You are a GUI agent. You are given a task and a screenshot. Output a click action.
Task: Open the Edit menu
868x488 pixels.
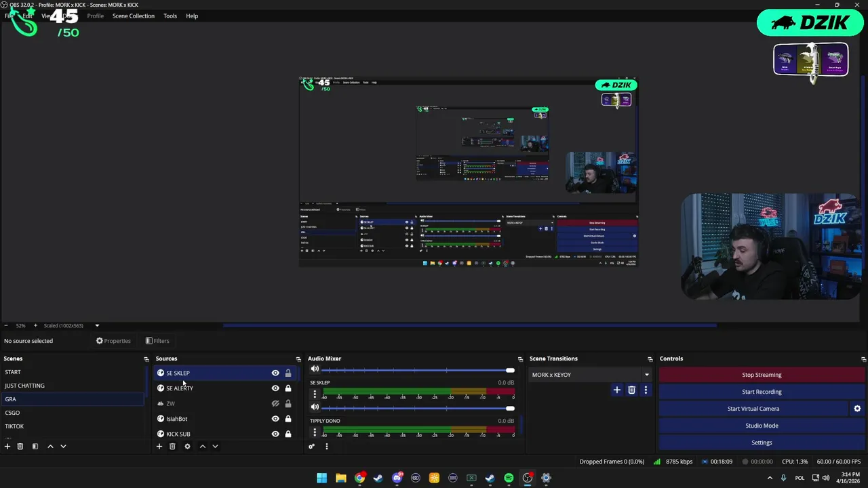coord(27,16)
